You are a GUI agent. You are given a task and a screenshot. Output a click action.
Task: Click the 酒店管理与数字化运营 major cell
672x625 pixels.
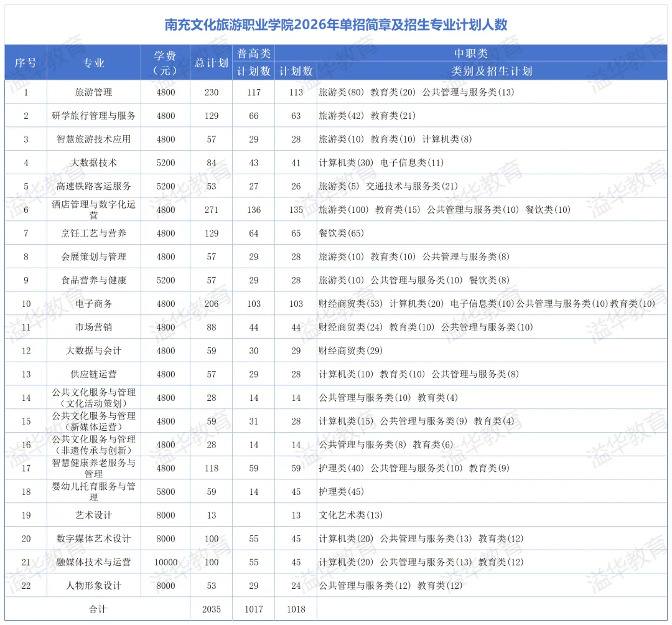[x=94, y=210]
